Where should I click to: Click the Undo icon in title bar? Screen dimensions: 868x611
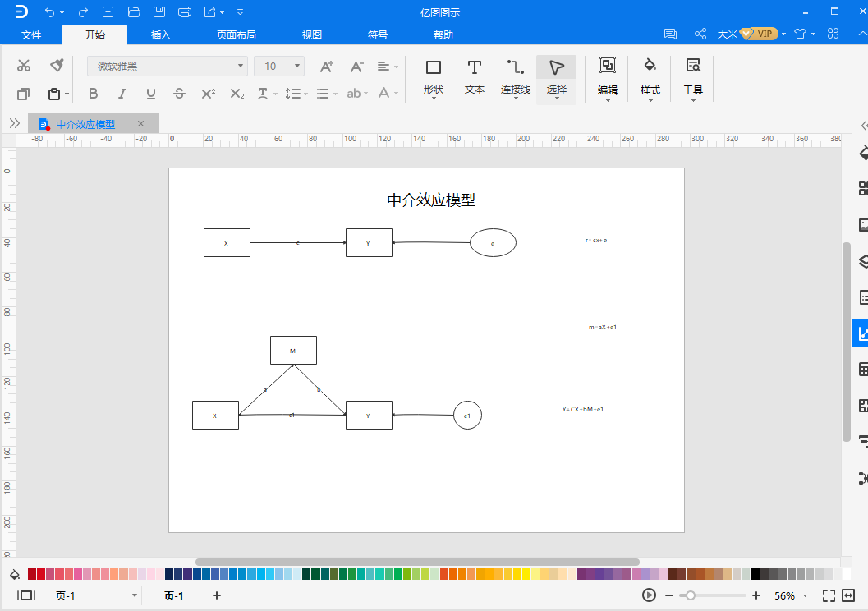coord(50,11)
